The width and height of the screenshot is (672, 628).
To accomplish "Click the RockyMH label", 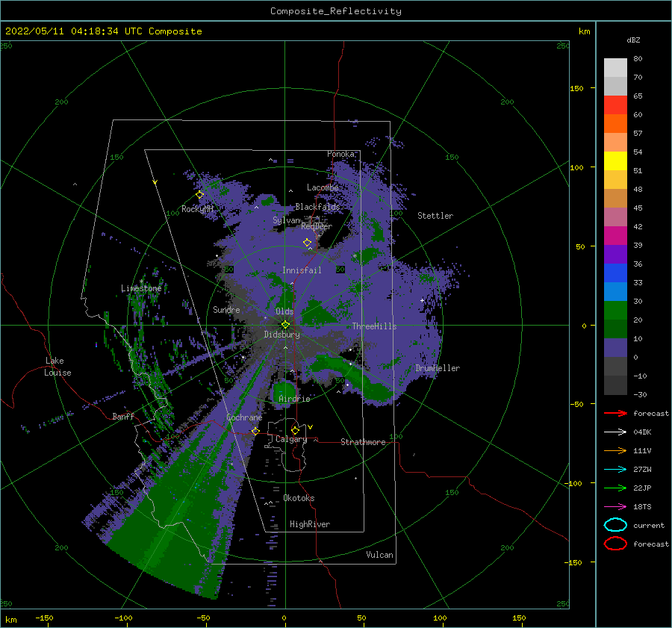I will 197,209.
